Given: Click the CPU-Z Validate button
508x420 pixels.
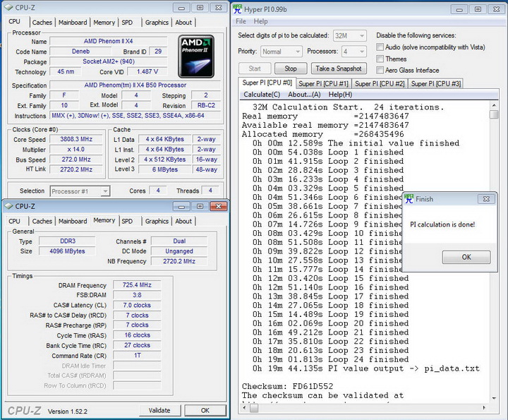Looking at the screenshot, I should tap(159, 410).
